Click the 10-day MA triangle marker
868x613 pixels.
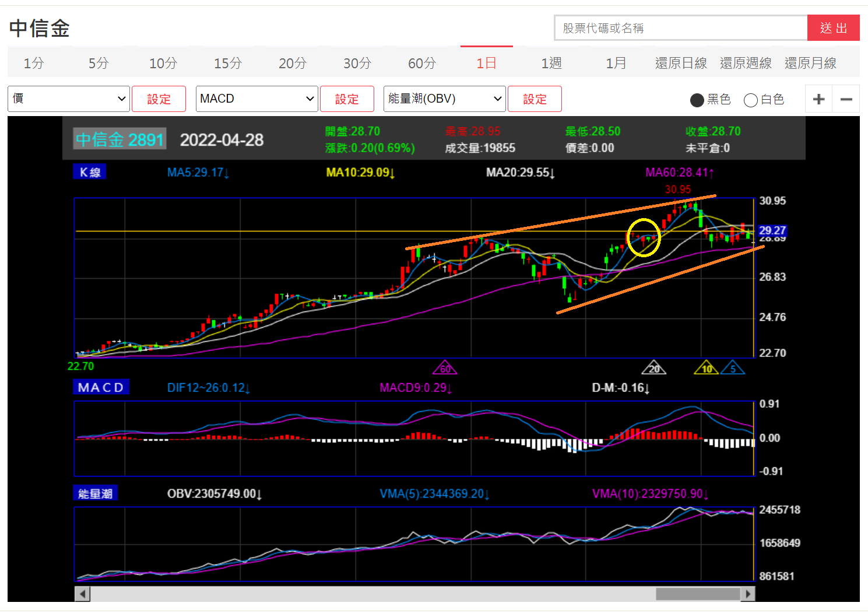click(707, 367)
